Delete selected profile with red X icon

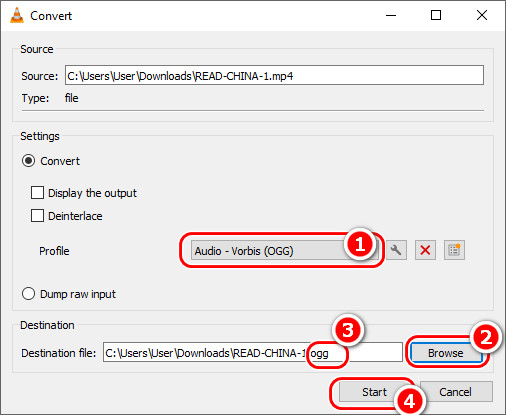click(425, 250)
